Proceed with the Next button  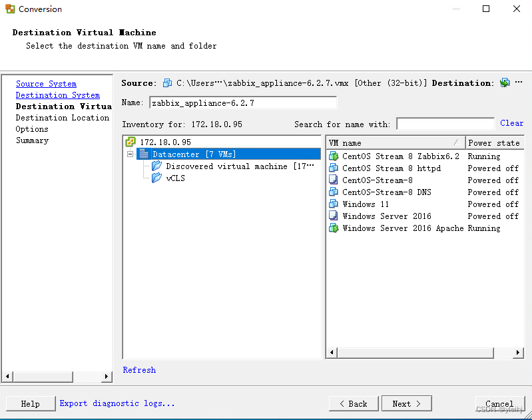[406, 404]
